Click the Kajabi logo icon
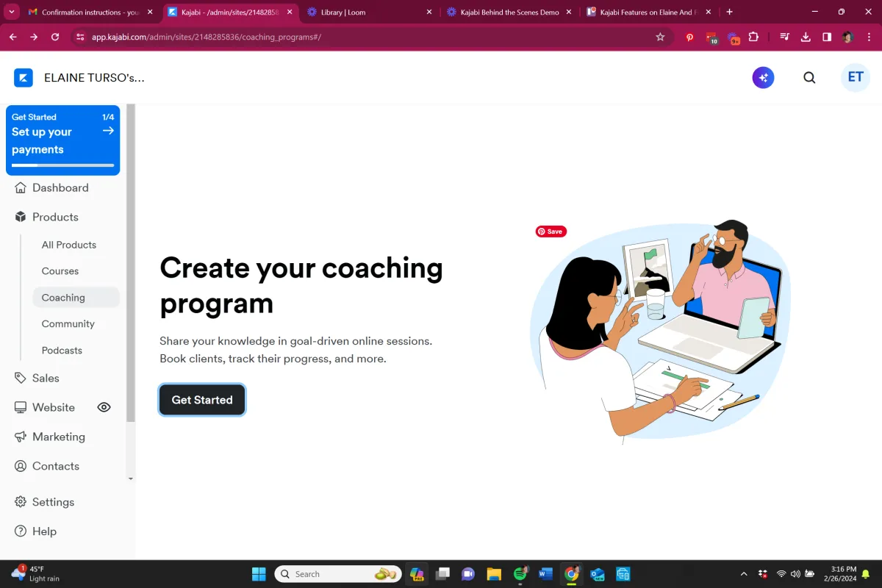 [24, 78]
